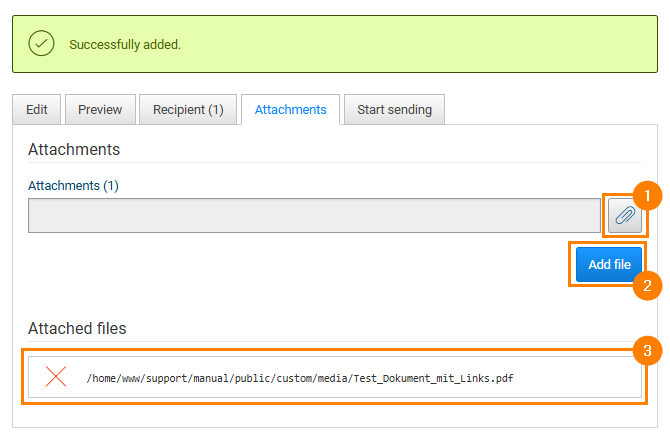Click the Test_Dokument_mit_Links.pdf file path
The image size is (670, 433).
[x=300, y=378]
